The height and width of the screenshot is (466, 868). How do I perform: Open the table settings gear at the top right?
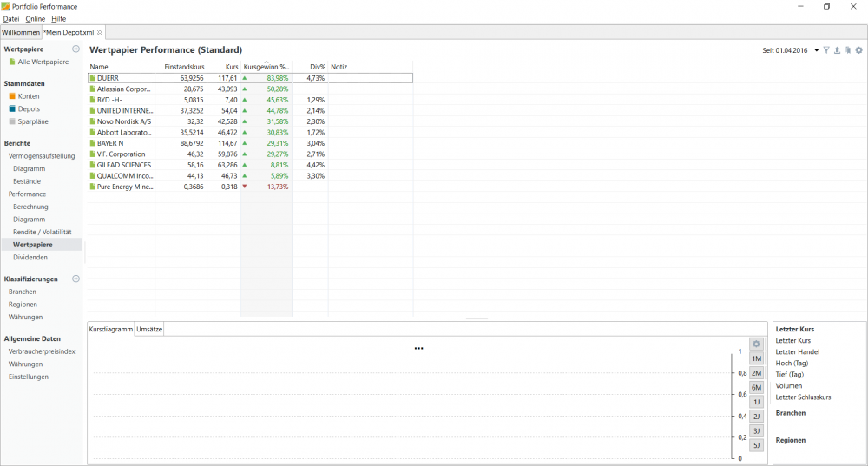pyautogui.click(x=858, y=50)
